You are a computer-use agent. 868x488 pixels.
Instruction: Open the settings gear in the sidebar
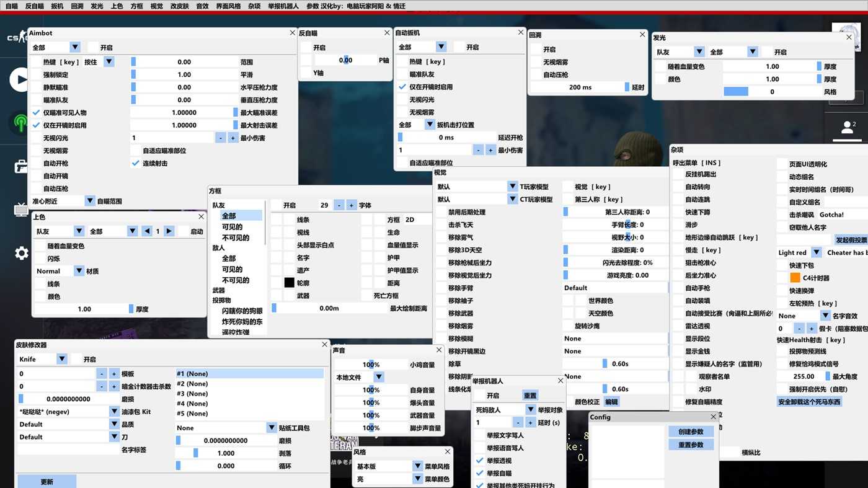click(22, 253)
